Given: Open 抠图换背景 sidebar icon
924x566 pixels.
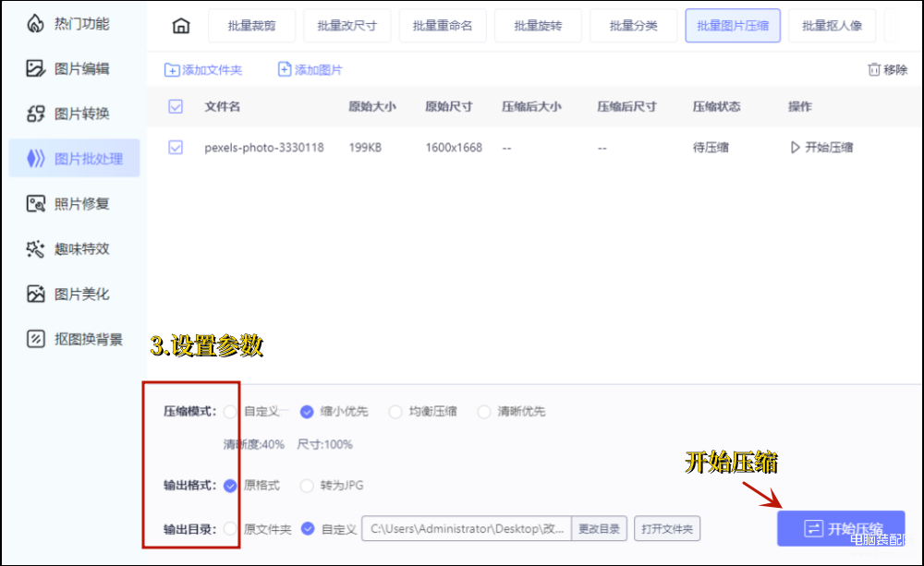Looking at the screenshot, I should pyautogui.click(x=35, y=339).
